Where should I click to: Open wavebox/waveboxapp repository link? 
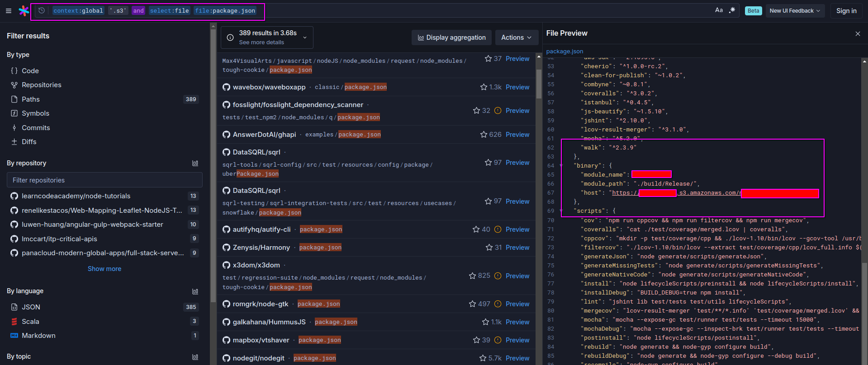(269, 87)
